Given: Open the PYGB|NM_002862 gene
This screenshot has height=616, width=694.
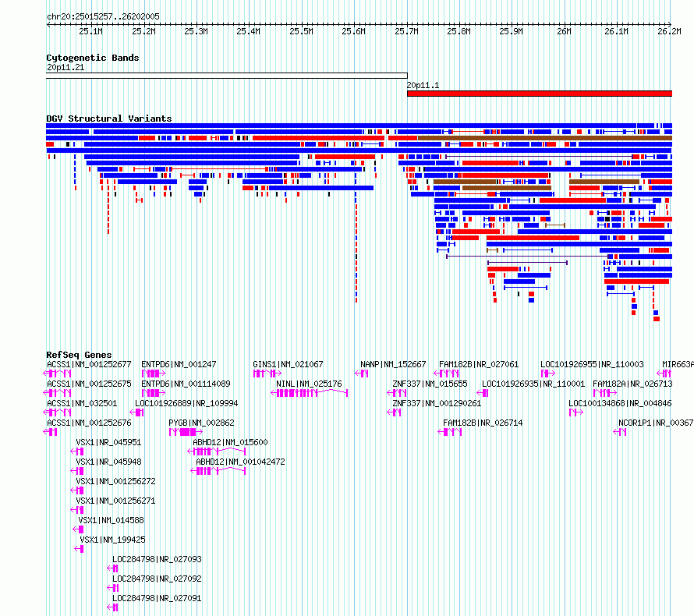Looking at the screenshot, I should coord(201,423).
